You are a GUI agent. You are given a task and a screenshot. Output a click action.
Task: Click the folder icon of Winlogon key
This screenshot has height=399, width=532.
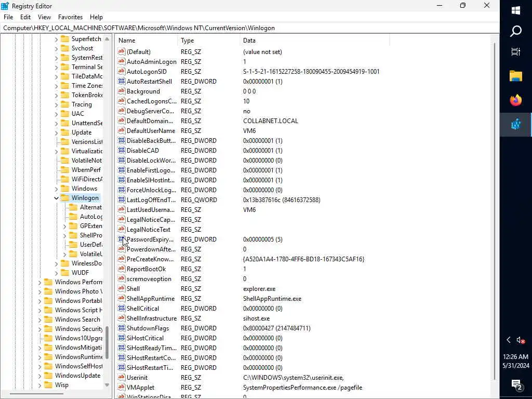tap(65, 198)
